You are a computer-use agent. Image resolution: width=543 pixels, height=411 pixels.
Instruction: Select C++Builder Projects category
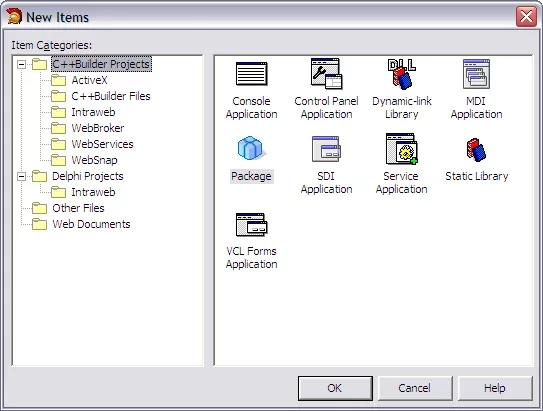101,64
